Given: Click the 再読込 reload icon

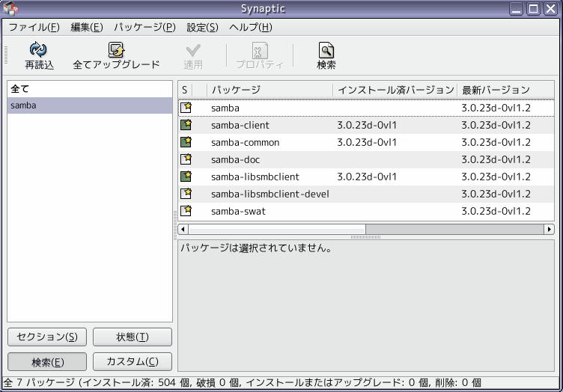Looking at the screenshot, I should (38, 49).
